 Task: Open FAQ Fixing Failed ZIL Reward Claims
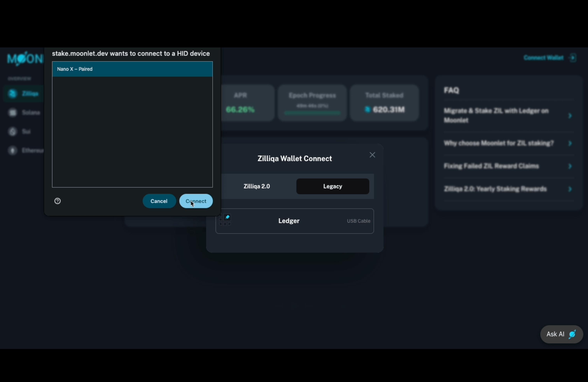[491, 166]
